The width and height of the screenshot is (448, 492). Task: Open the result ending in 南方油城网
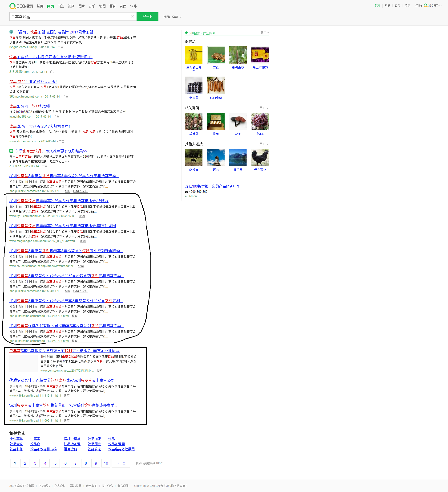[63, 226]
